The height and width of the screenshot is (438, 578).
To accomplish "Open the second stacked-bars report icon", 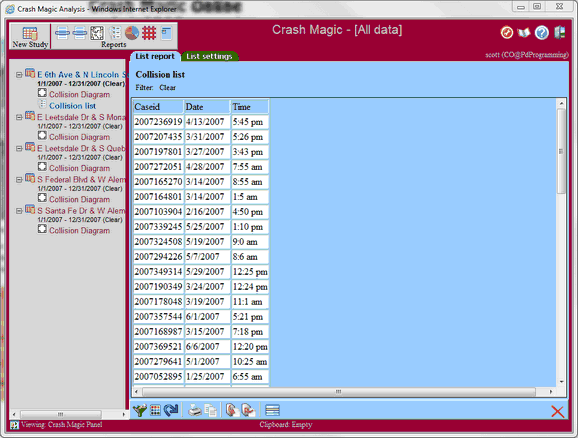I will tap(80, 33).
